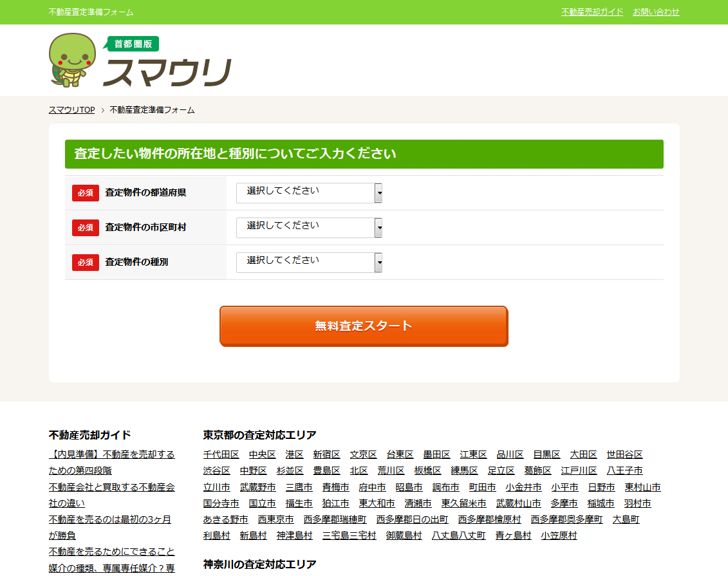The width and height of the screenshot is (728, 576).
Task: Select 西多摩郡奥多摩町 area link
Action: coord(567,519)
